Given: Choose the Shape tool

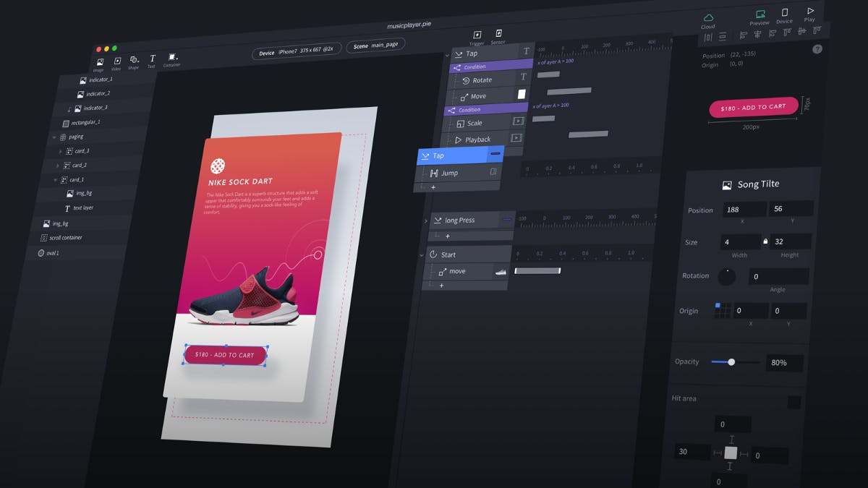Looking at the screenshot, I should [134, 60].
